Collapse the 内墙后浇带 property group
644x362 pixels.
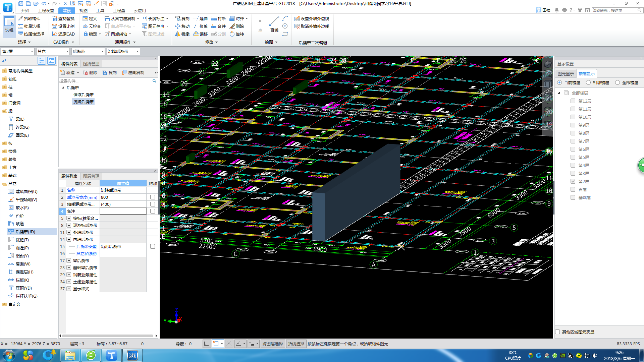pos(69,239)
